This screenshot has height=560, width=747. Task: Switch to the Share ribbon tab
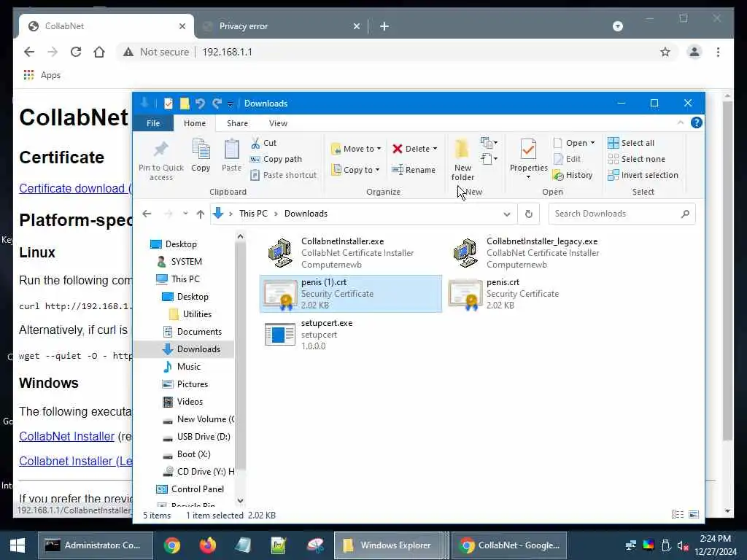click(237, 123)
